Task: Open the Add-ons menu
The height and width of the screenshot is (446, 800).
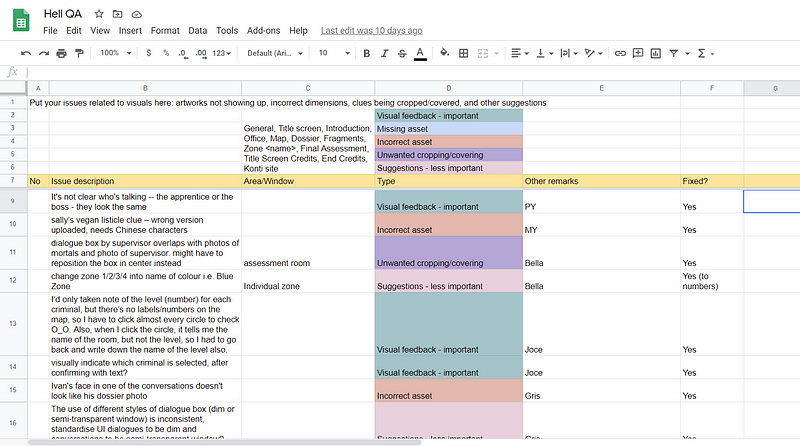Action: pyautogui.click(x=263, y=31)
